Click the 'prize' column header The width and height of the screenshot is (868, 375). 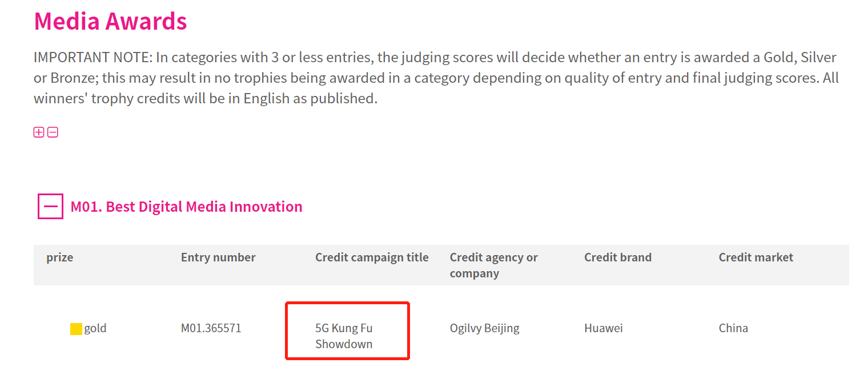pos(60,257)
